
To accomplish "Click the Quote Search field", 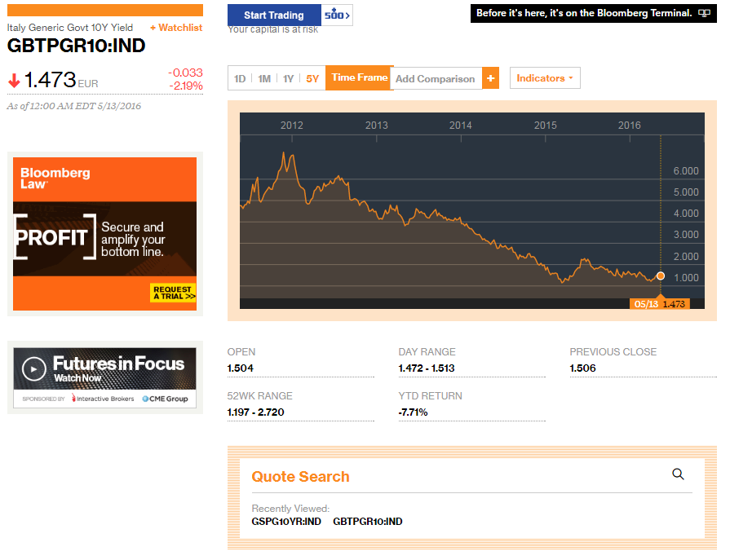I will (x=471, y=477).
